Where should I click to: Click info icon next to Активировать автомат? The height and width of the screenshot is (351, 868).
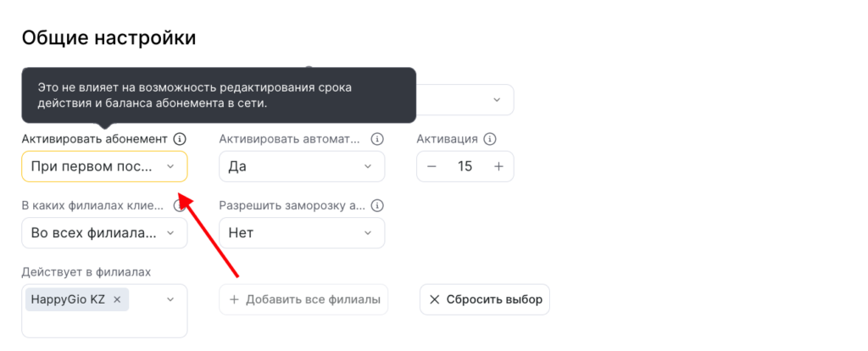tap(377, 139)
